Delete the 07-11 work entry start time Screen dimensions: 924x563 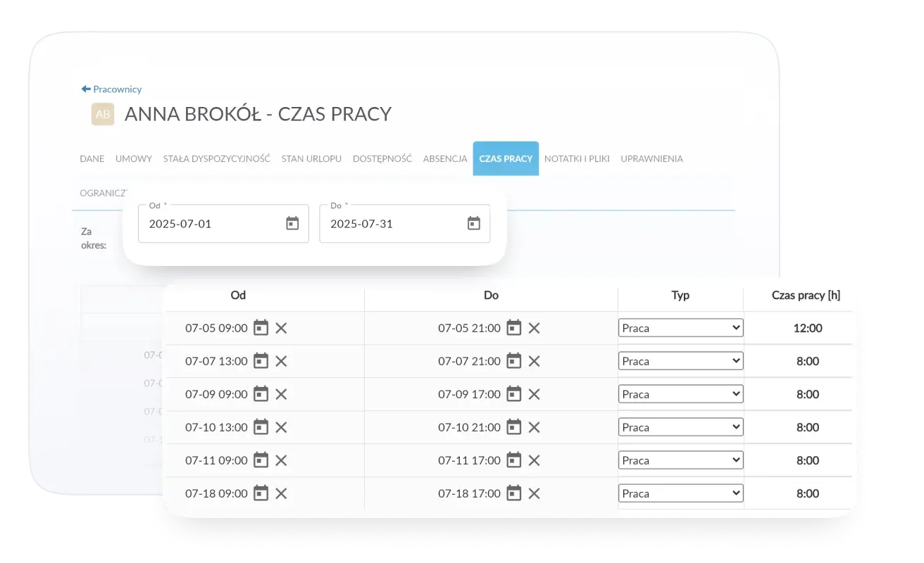click(x=281, y=460)
